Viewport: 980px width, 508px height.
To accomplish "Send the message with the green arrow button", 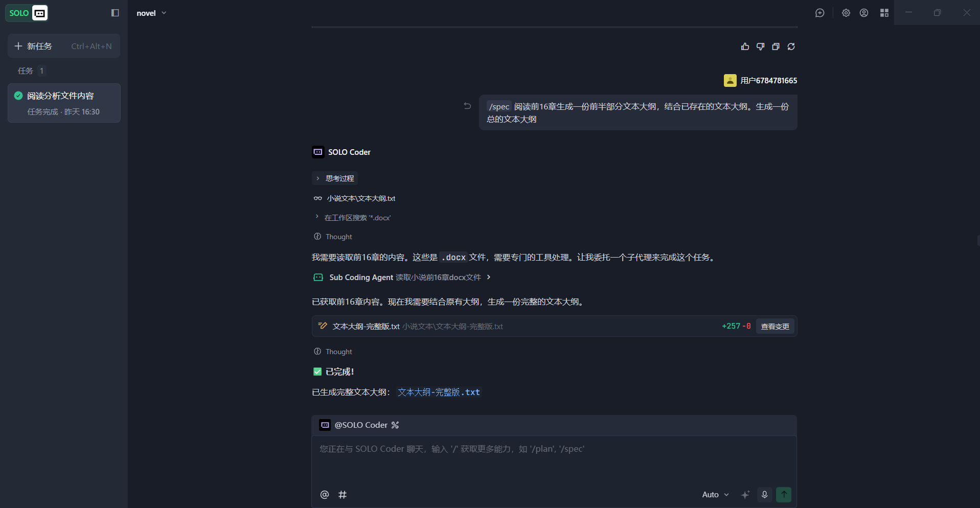I will 784,494.
